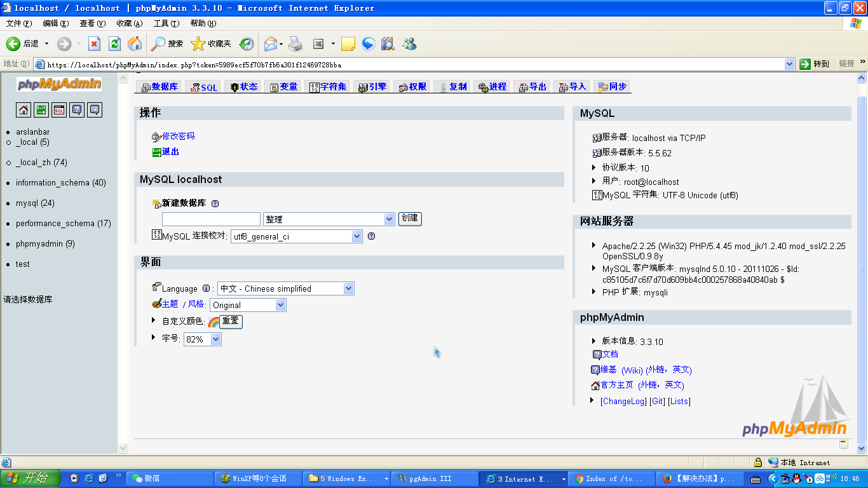Select the information_schema database in sidebar
868x488 pixels.
60,183
